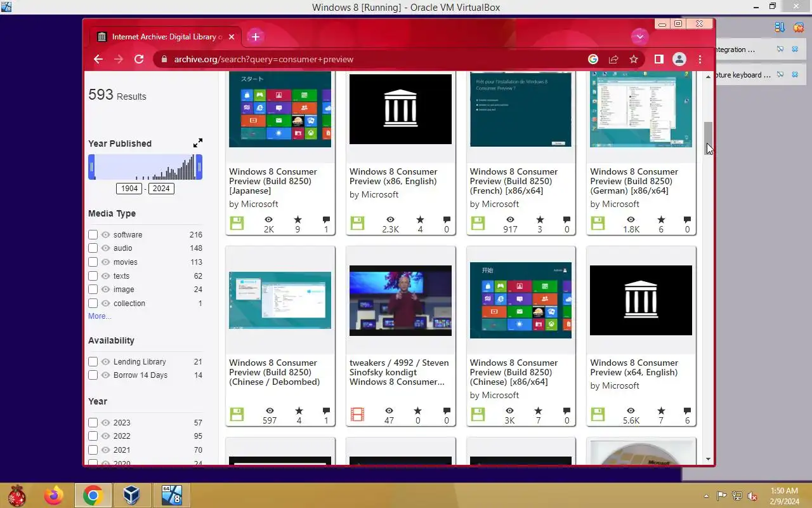
Task: Check the software media type checkbox
Action: [93, 235]
